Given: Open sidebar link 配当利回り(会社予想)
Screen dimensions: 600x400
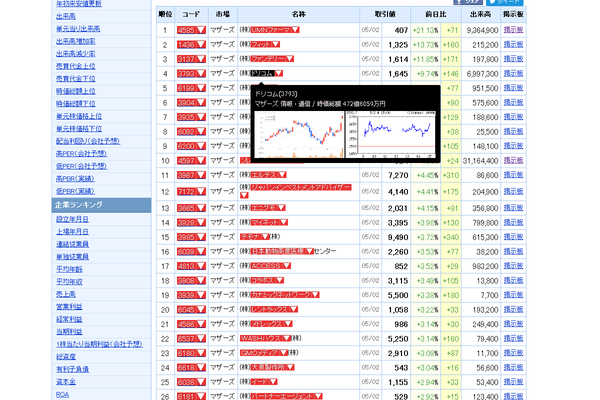Looking at the screenshot, I should coord(88,141).
